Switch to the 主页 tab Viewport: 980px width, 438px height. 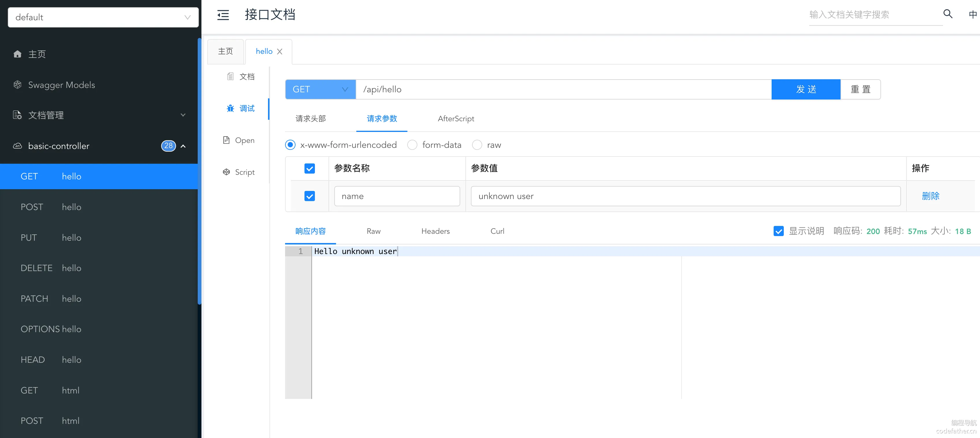click(x=225, y=51)
